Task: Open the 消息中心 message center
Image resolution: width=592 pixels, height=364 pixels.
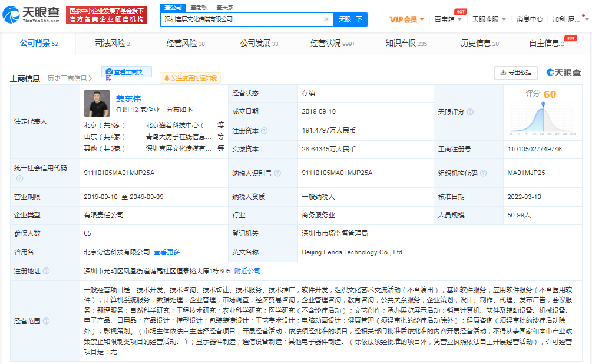Action: (x=530, y=19)
